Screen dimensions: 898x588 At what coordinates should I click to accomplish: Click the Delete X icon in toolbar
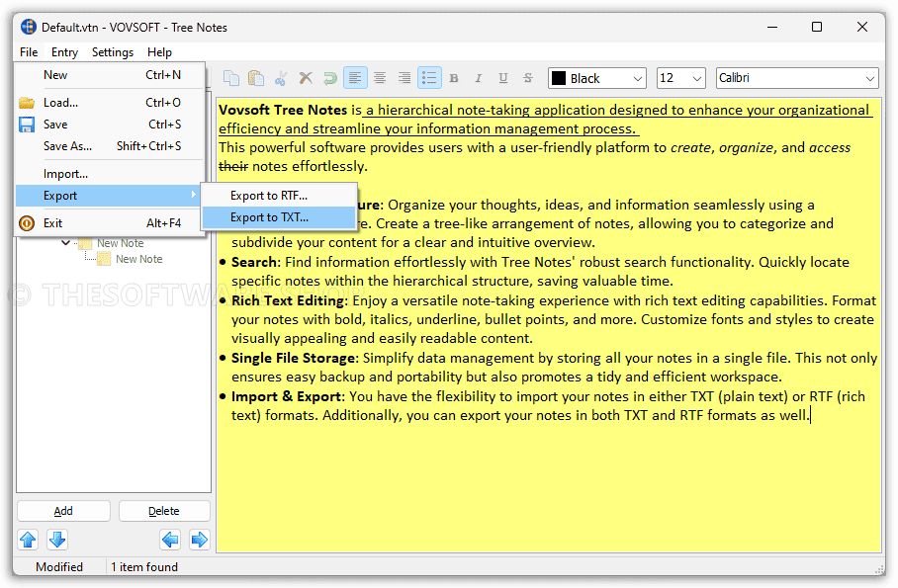(x=306, y=78)
